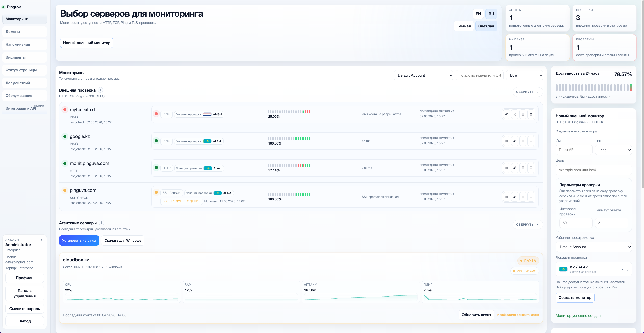Image resolution: width=644 pixels, height=333 pixels.
Task: Edit the pinguva.com SSL check monitor
Action: pos(515,197)
